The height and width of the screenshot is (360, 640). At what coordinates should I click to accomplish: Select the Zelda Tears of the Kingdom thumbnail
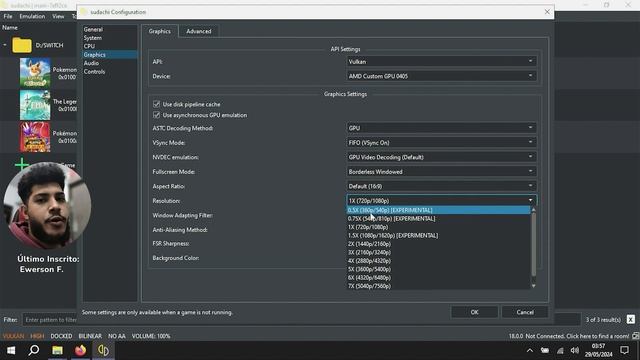[x=35, y=105]
